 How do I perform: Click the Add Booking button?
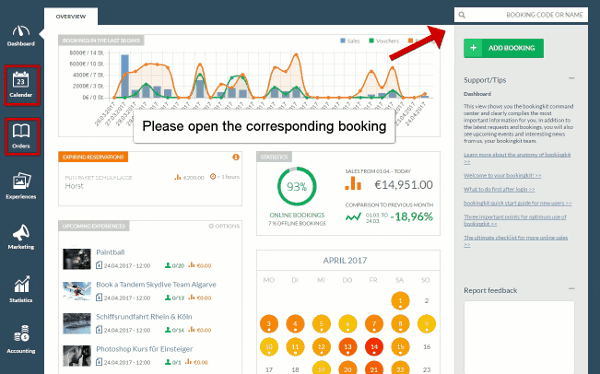504,48
